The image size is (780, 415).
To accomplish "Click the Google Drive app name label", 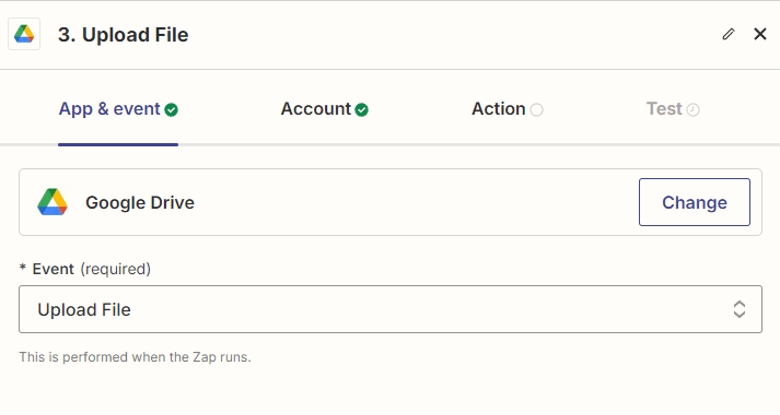I will point(140,203).
